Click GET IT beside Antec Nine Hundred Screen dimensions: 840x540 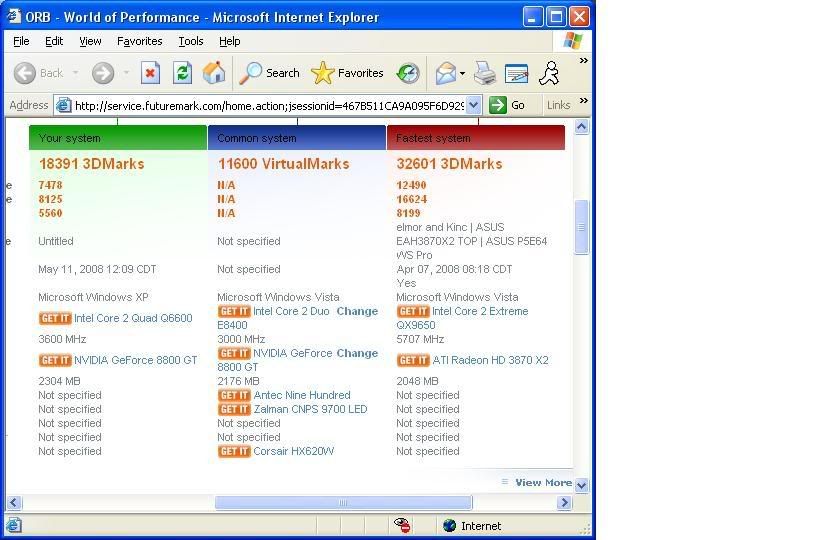(x=234, y=395)
